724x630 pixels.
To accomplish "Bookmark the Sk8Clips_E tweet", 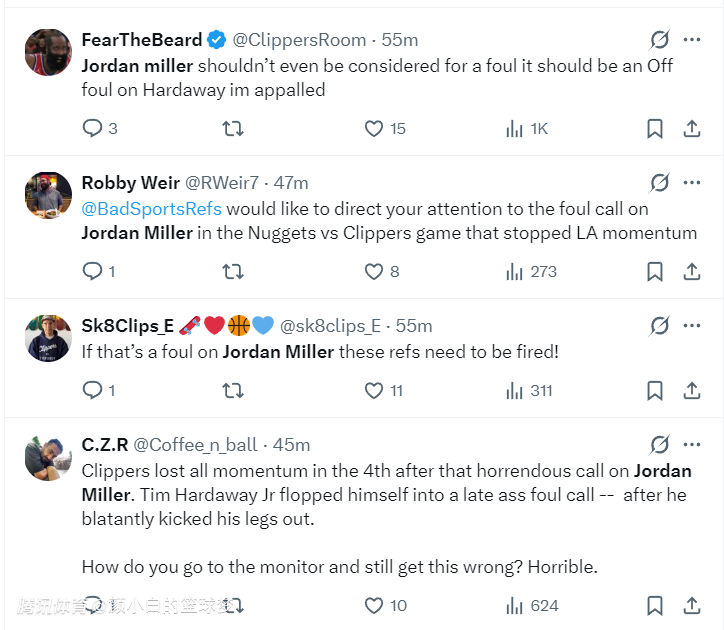I will pos(655,390).
